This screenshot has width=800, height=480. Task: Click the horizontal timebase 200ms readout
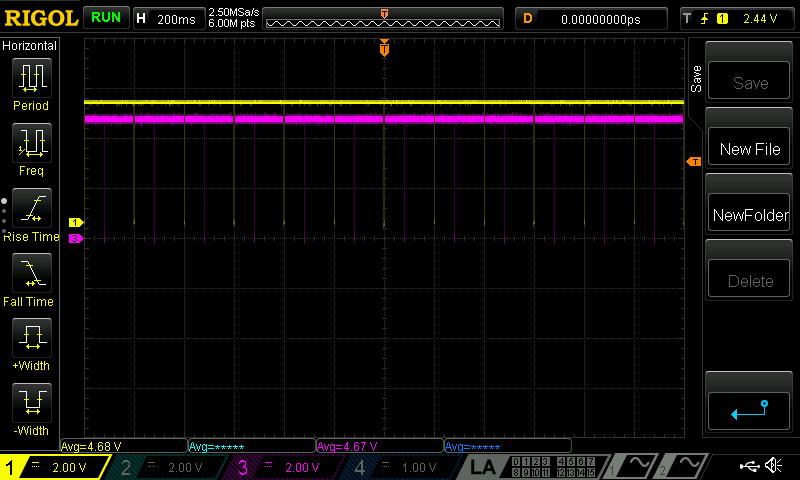tap(176, 19)
